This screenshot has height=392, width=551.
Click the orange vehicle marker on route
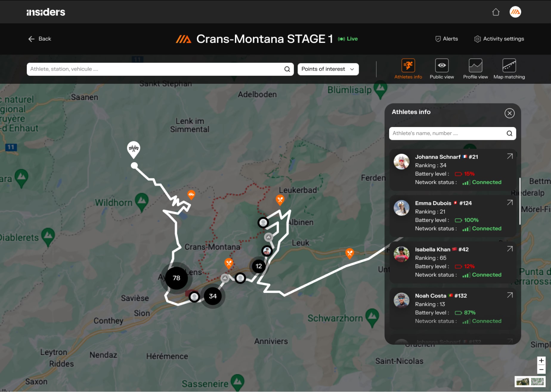191,195
